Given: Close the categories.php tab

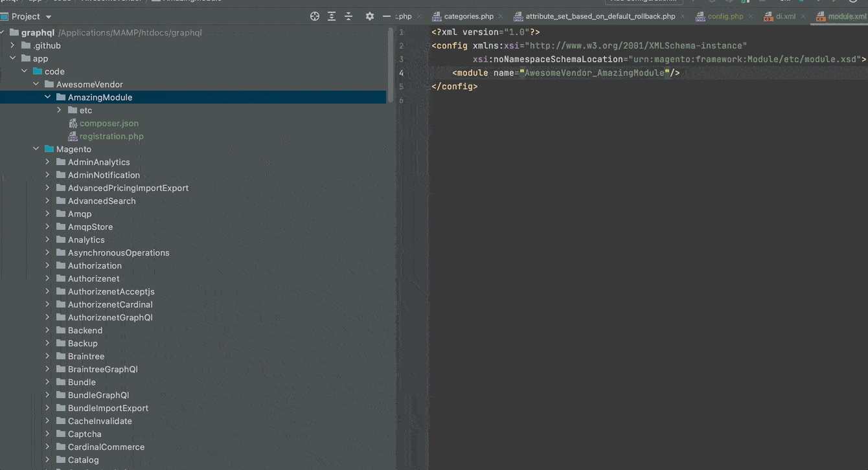Looking at the screenshot, I should click(x=501, y=17).
